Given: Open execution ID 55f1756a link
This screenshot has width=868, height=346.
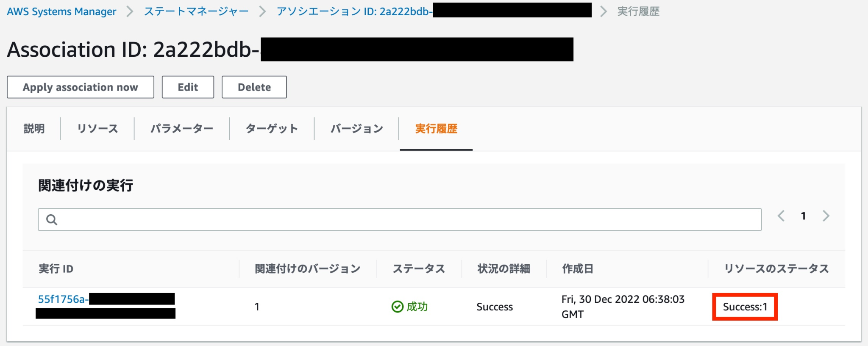Looking at the screenshot, I should [x=63, y=299].
